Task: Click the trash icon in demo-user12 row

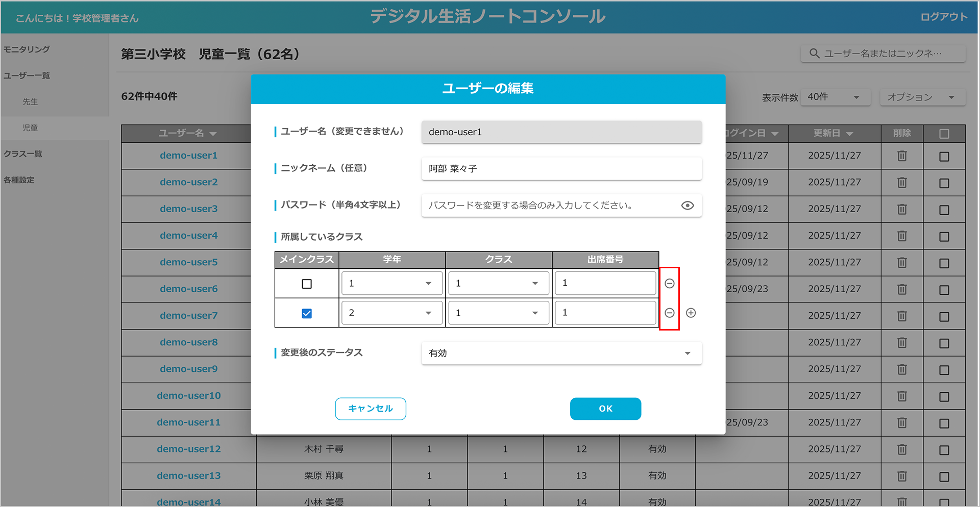Action: (x=902, y=449)
